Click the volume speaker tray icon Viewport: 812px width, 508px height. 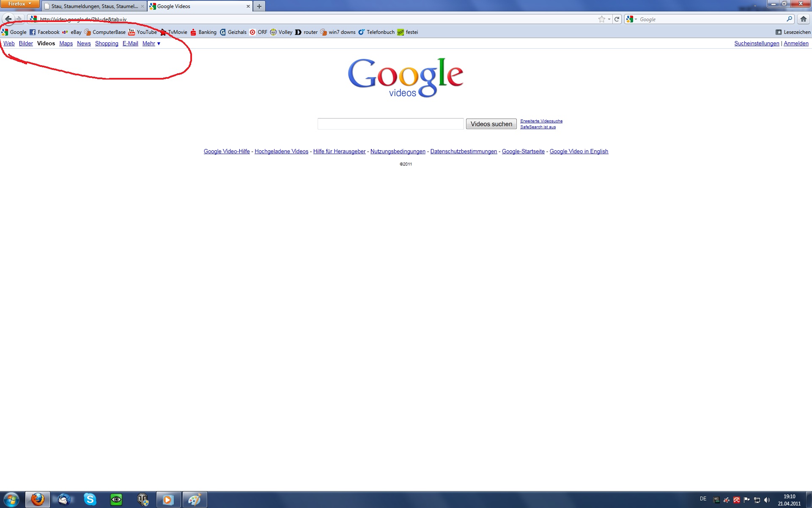(767, 500)
